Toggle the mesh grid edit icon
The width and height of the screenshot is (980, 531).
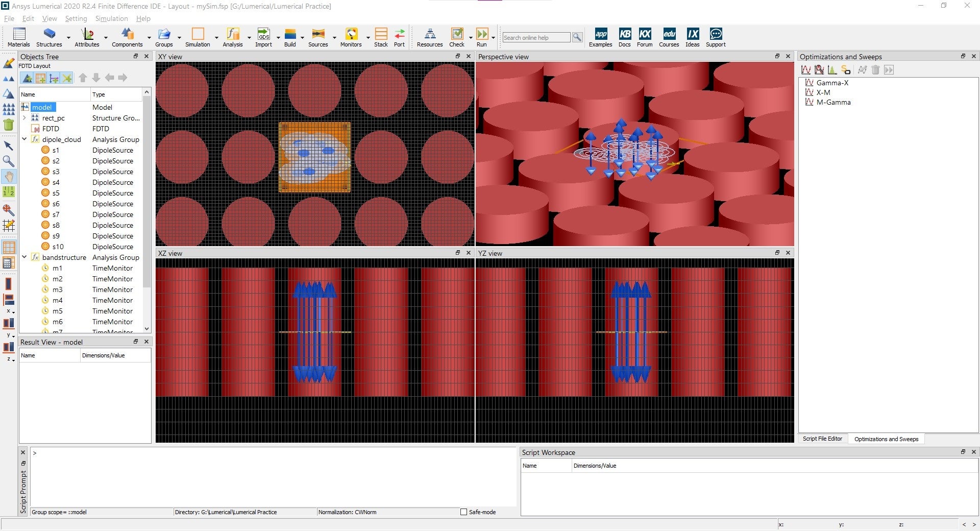pyautogui.click(x=9, y=225)
